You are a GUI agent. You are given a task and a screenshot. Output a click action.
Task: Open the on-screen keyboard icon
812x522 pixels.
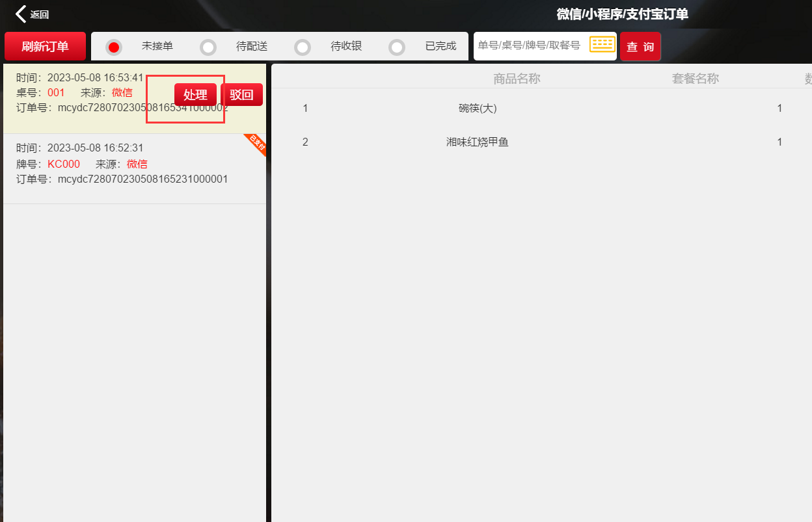tap(602, 45)
